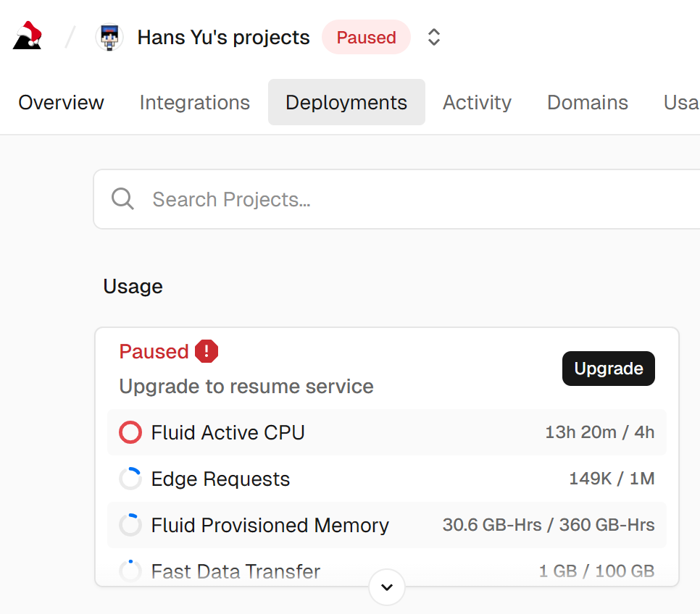Click the Edge Requests progress ring

click(x=130, y=479)
